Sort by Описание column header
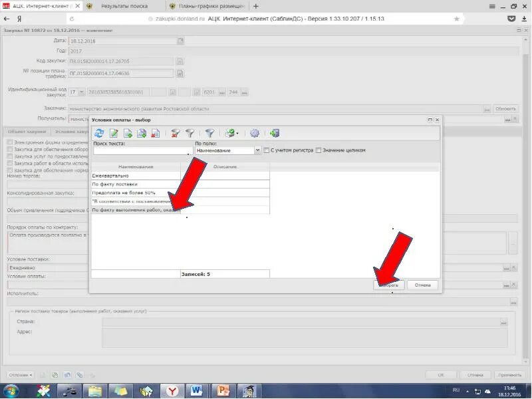Viewport: 532px width, 399px height. coord(225,167)
